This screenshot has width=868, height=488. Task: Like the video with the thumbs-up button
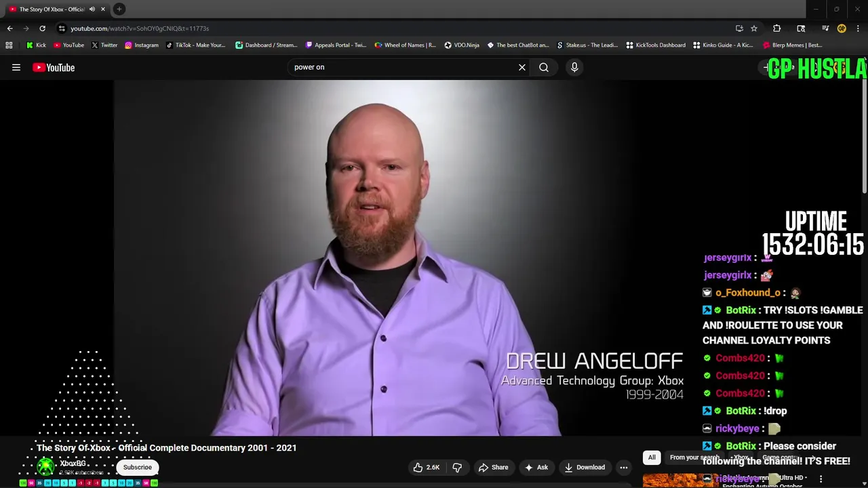427,467
